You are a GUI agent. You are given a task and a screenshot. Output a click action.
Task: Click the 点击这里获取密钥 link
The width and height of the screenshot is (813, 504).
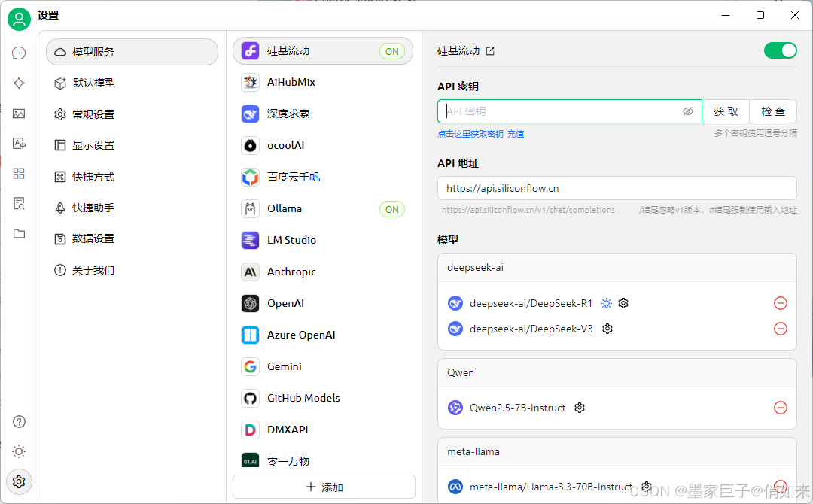(x=470, y=134)
